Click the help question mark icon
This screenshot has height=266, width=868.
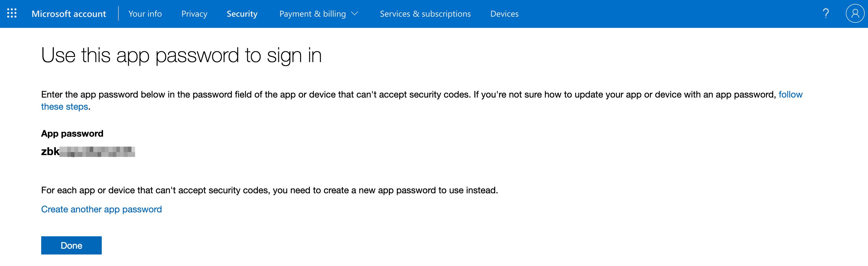coord(826,14)
